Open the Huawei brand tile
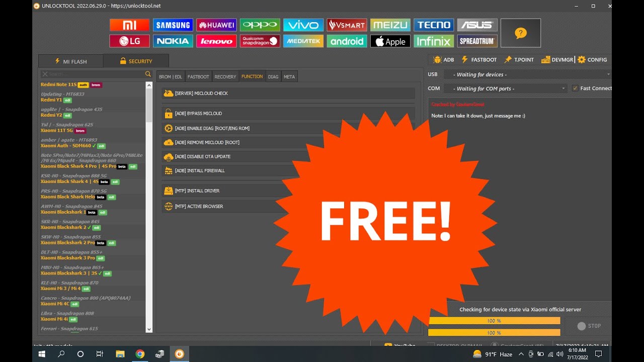 click(216, 25)
